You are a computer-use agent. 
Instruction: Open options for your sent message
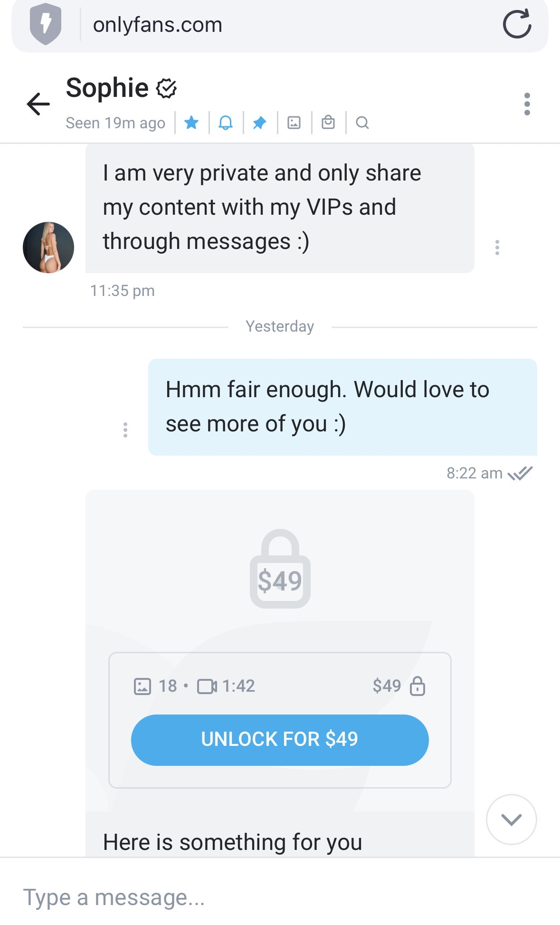point(125,430)
